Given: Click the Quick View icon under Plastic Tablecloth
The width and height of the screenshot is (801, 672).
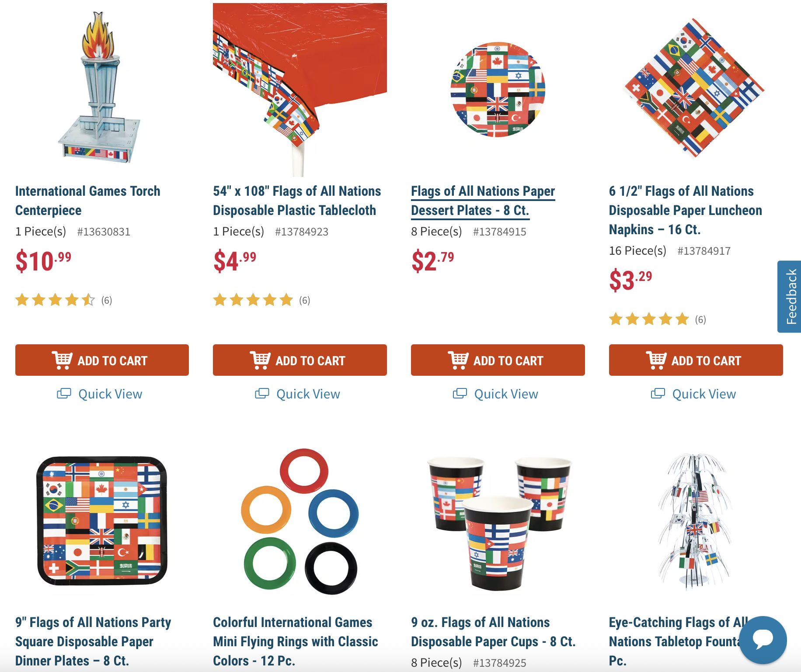Looking at the screenshot, I should pyautogui.click(x=262, y=394).
